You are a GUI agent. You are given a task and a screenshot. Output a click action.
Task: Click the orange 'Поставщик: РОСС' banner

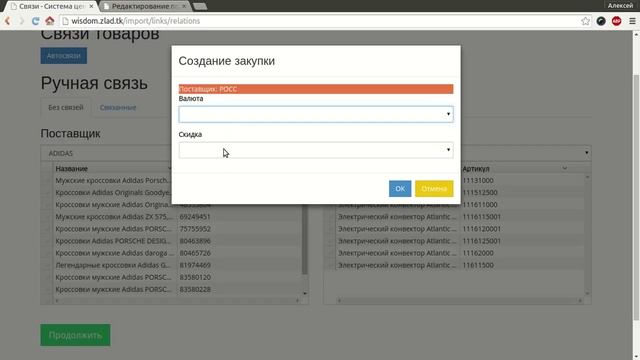(x=316, y=89)
